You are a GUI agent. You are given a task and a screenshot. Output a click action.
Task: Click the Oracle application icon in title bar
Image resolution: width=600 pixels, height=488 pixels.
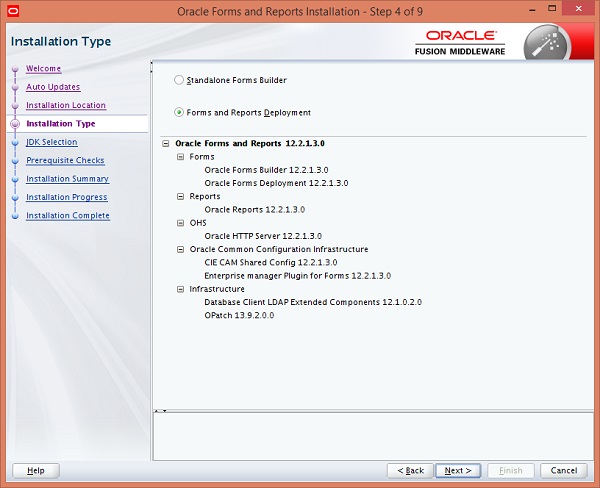coord(13,11)
